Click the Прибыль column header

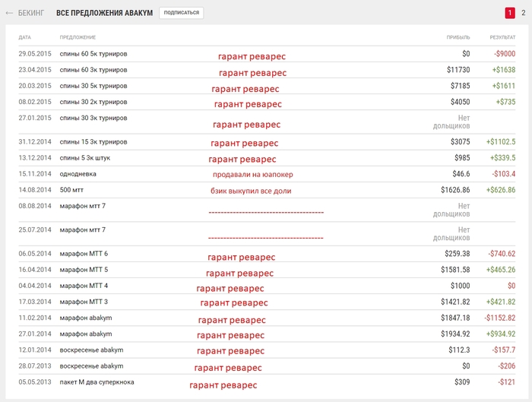coord(458,37)
